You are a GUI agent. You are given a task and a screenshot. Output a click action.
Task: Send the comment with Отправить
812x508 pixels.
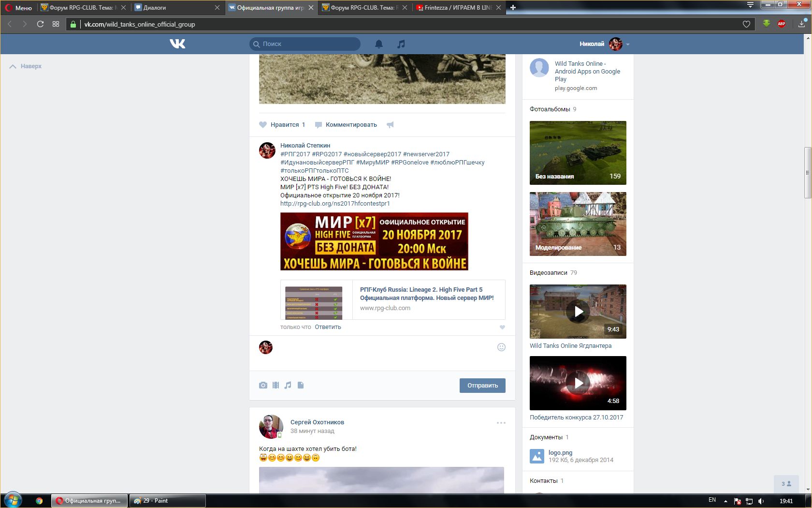482,386
